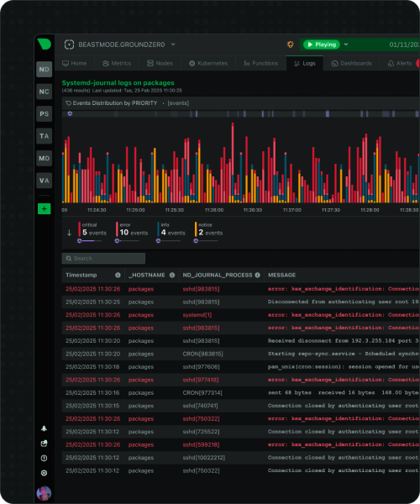Select the sshd[977606] process cell
This screenshot has width=420, height=504.
click(201, 367)
